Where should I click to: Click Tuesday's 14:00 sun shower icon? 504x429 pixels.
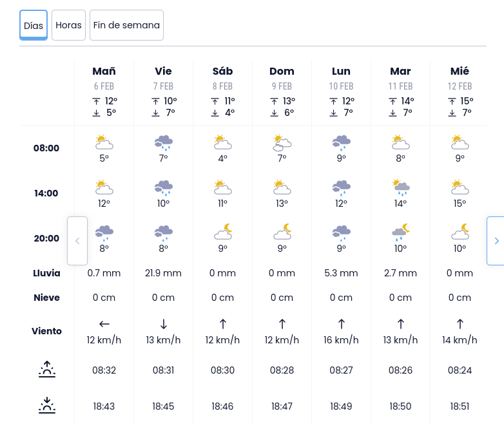click(x=400, y=187)
